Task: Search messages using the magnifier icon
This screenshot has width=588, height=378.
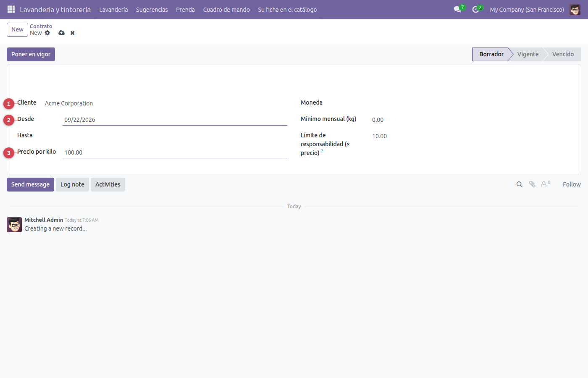Action: [520, 184]
